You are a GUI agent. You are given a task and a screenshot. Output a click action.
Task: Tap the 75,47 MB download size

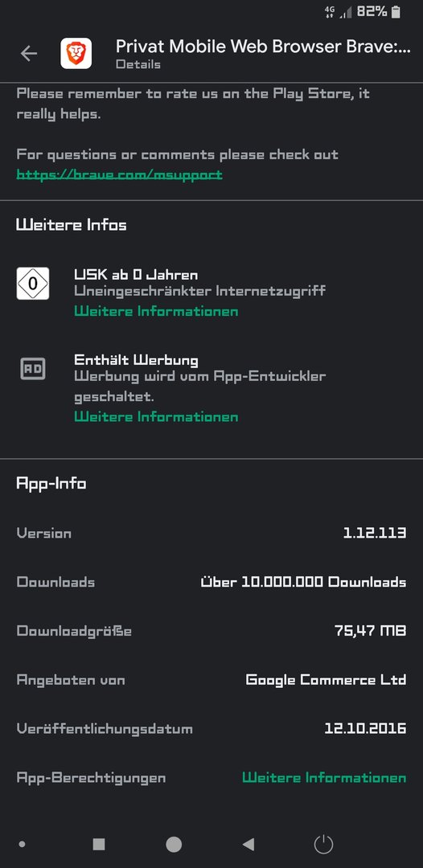point(371,631)
